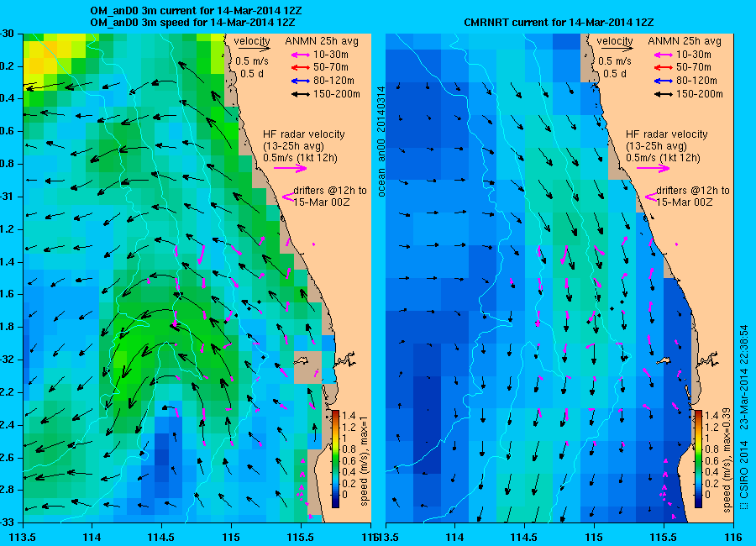The height and width of the screenshot is (546, 756).
Task: Click the blue 80-120m arrow in right legend
Action: tap(664, 81)
